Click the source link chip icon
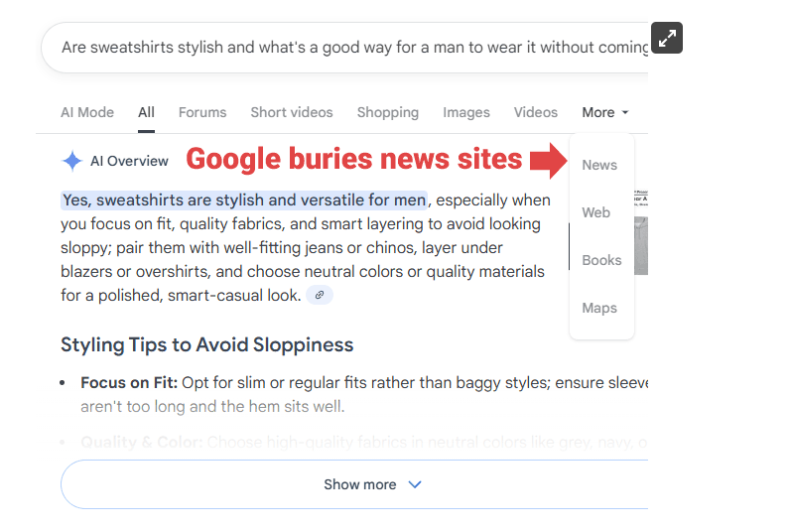 click(x=319, y=295)
